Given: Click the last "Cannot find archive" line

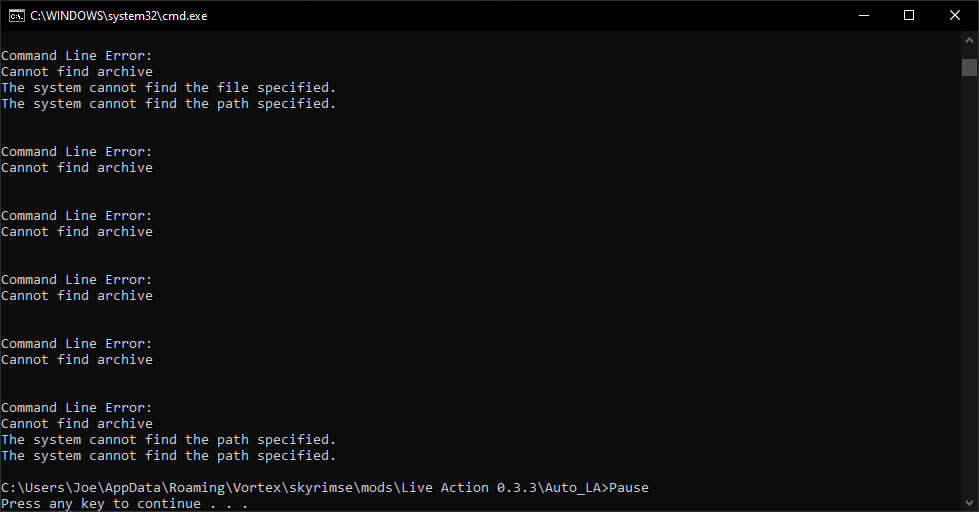Looking at the screenshot, I should click(x=77, y=423).
